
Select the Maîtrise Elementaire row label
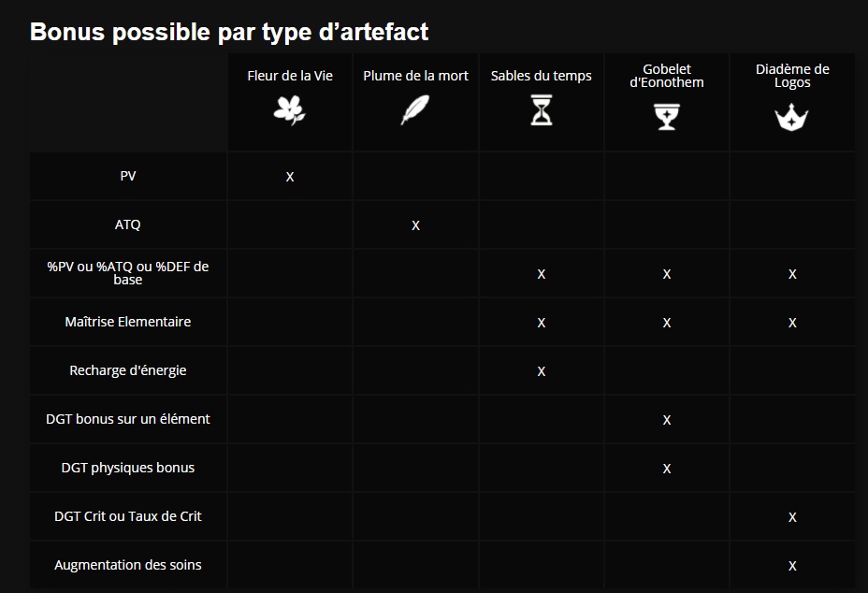pos(128,322)
